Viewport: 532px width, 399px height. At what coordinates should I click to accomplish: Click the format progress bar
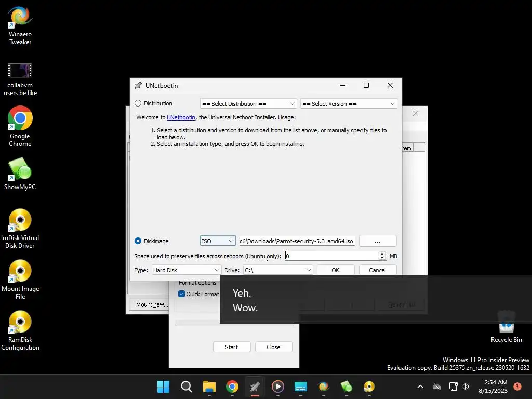[x=234, y=323]
